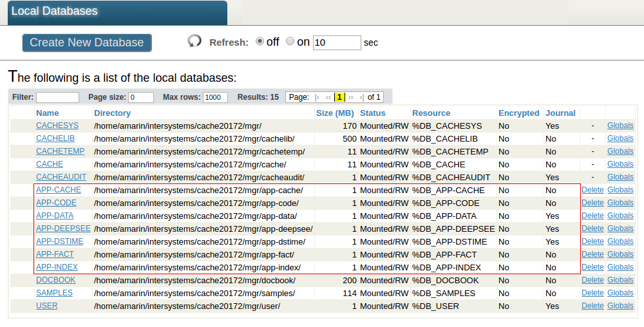This screenshot has width=644, height=327.
Task: Click the Max rows input field
Action: click(215, 97)
